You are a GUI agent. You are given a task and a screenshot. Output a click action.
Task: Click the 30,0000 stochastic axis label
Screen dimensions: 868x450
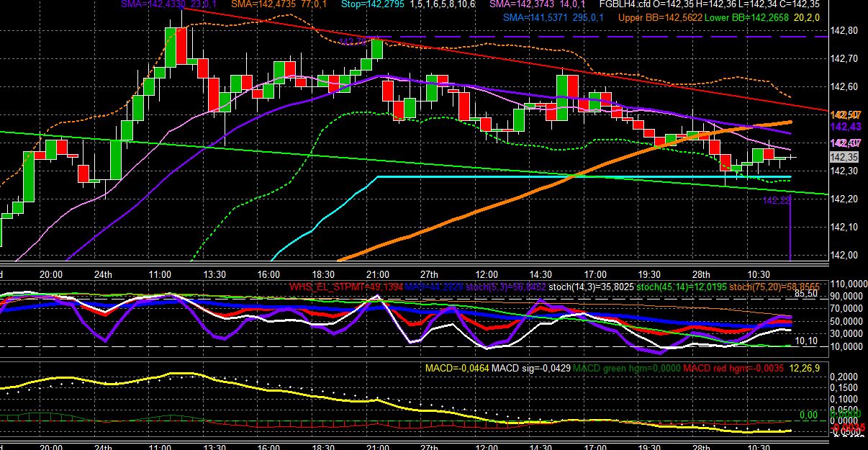pos(846,333)
